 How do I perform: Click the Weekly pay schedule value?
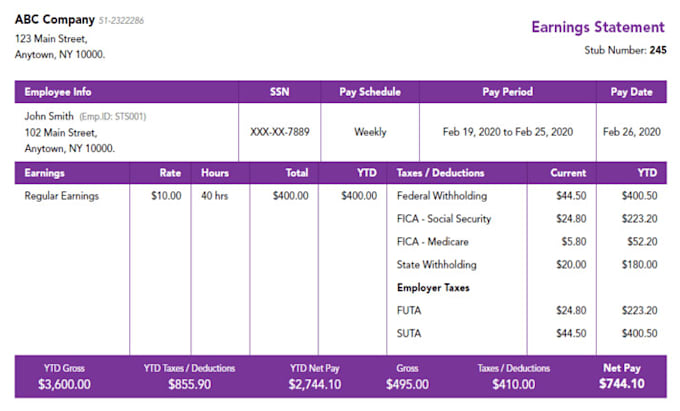(x=370, y=132)
